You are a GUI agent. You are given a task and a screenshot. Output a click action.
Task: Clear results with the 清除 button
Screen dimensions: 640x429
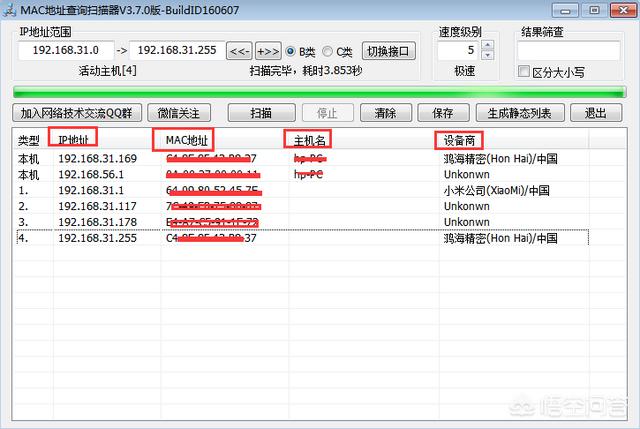pyautogui.click(x=386, y=113)
